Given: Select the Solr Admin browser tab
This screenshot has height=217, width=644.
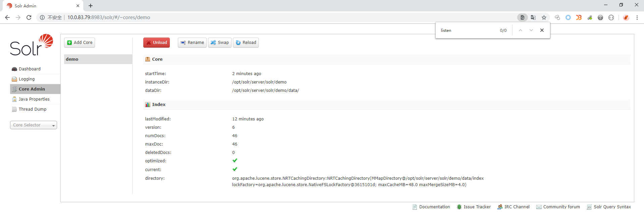Looking at the screenshot, I should point(43,6).
